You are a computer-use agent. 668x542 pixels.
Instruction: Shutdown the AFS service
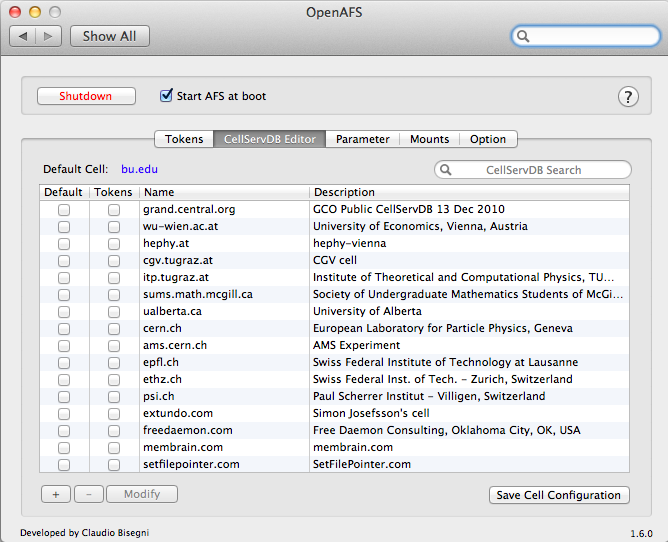[x=86, y=96]
